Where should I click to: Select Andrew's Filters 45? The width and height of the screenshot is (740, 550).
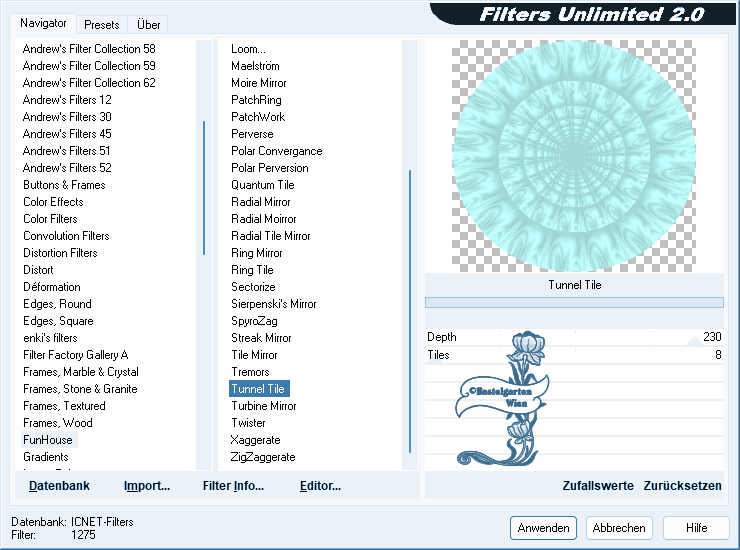coord(67,134)
